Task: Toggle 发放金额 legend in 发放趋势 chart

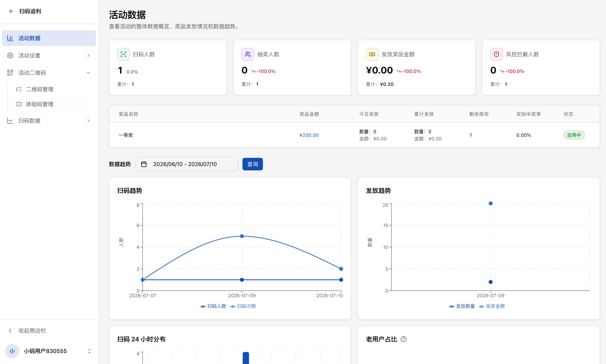Action: tap(492, 306)
